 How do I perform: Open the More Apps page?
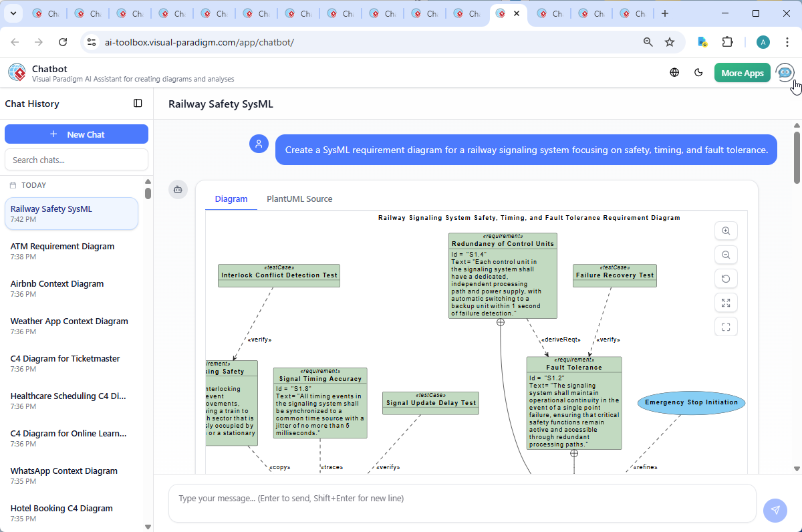pyautogui.click(x=742, y=72)
